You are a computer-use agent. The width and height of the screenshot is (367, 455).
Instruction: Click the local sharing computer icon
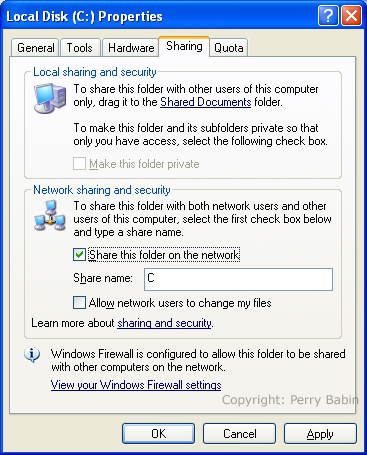pyautogui.click(x=50, y=98)
